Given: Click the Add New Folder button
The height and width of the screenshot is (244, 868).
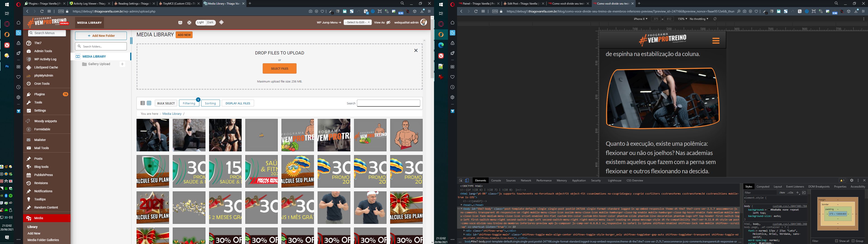Looking at the screenshot, I should point(101,36).
